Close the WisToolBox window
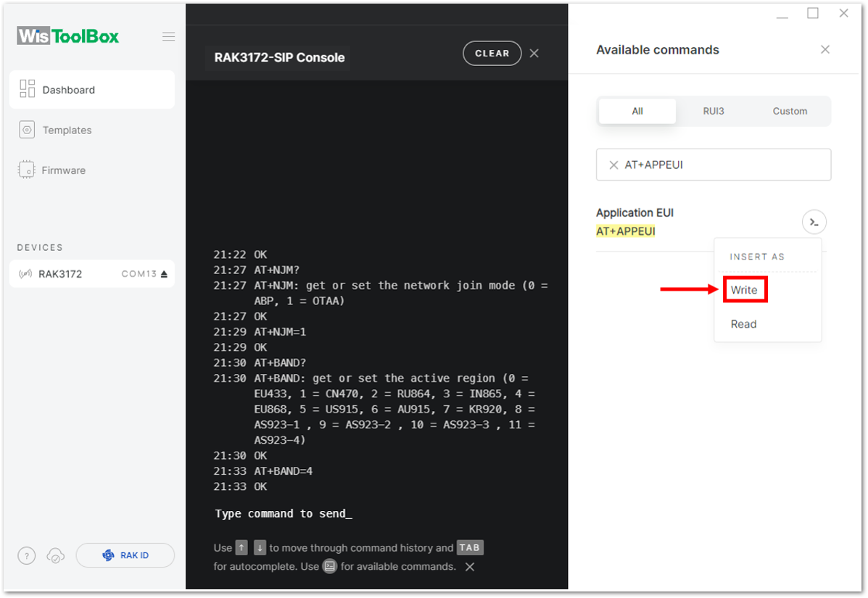868x598 pixels. point(843,13)
